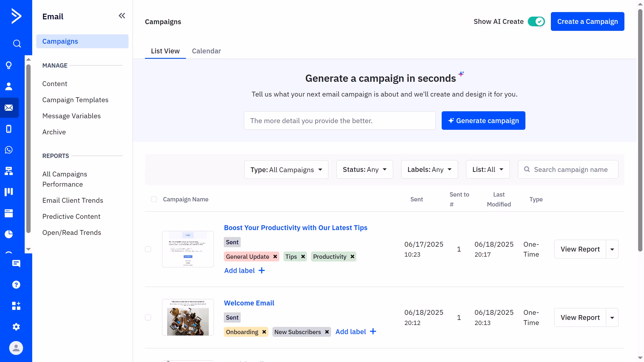Open Reports pie chart icon
This screenshot has width=644, height=362.
pos(9,234)
